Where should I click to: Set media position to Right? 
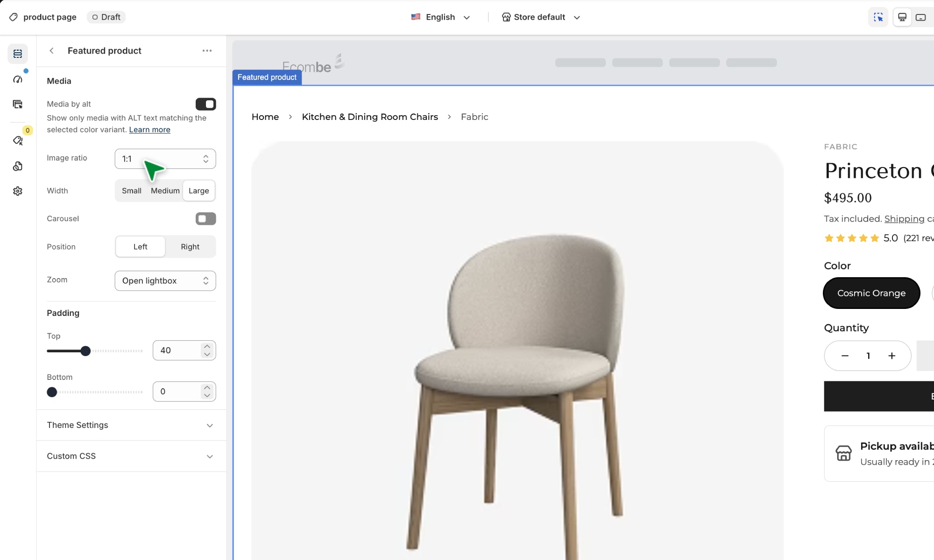point(190,246)
